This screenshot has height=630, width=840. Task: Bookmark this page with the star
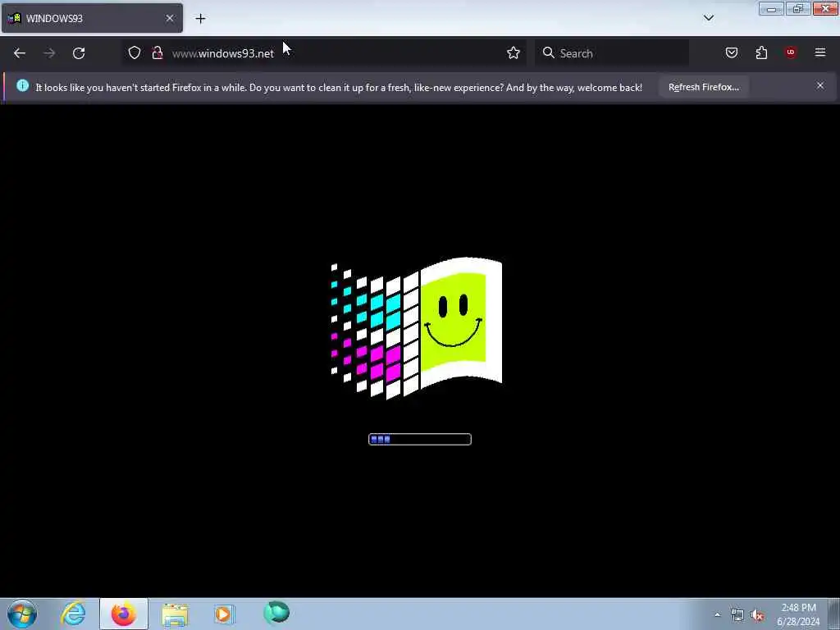click(514, 52)
